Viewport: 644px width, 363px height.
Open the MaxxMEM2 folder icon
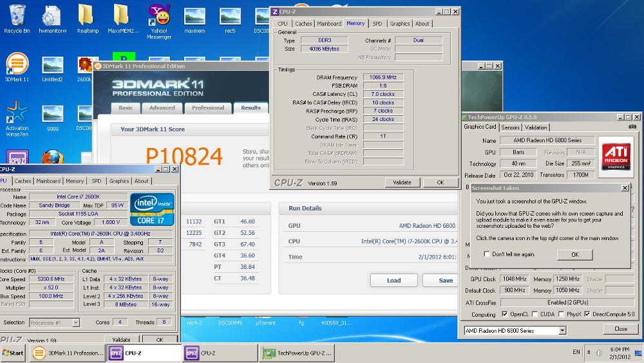pyautogui.click(x=123, y=19)
